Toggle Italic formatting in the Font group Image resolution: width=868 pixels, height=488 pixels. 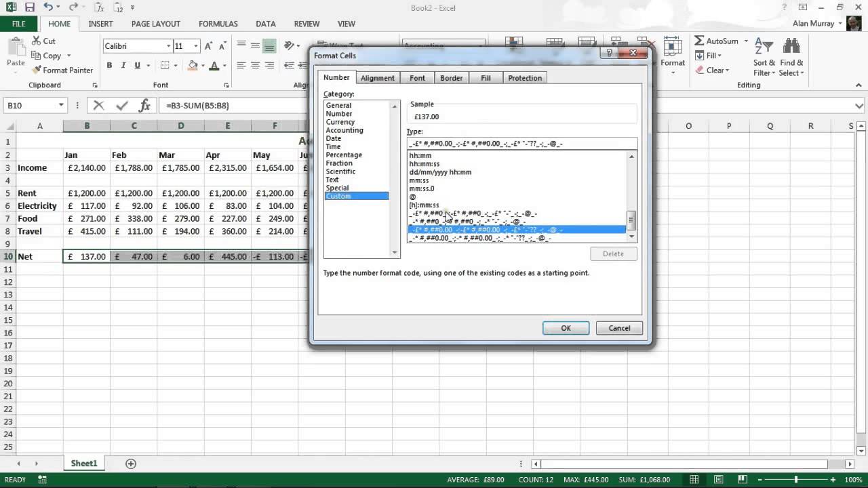pyautogui.click(x=123, y=66)
